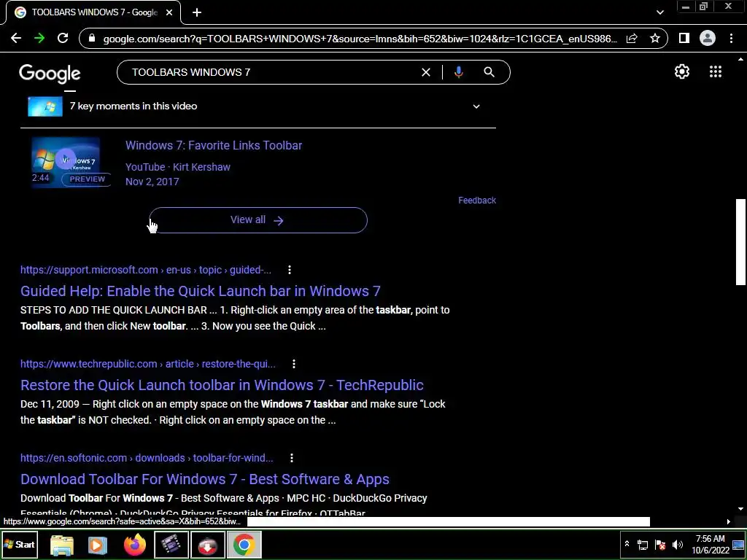Click the support.microsoft.com URL breadcrumb
This screenshot has width=747, height=560.
tap(146, 270)
